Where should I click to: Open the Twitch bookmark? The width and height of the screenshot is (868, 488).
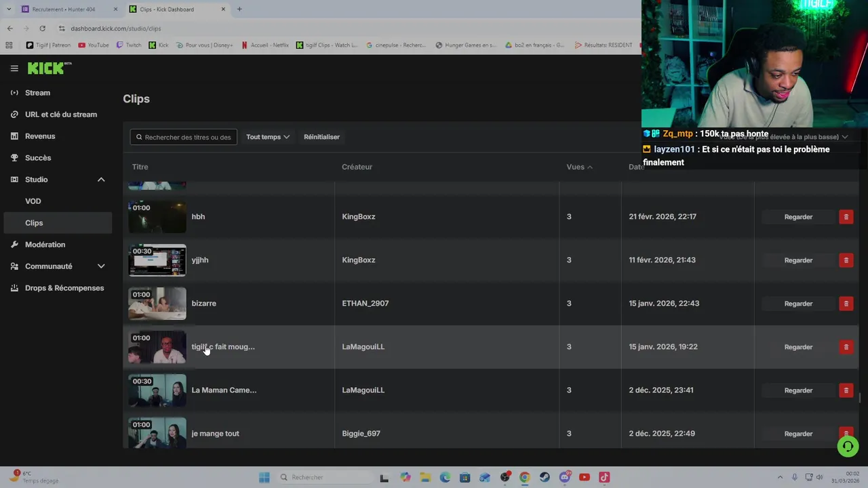tap(129, 45)
